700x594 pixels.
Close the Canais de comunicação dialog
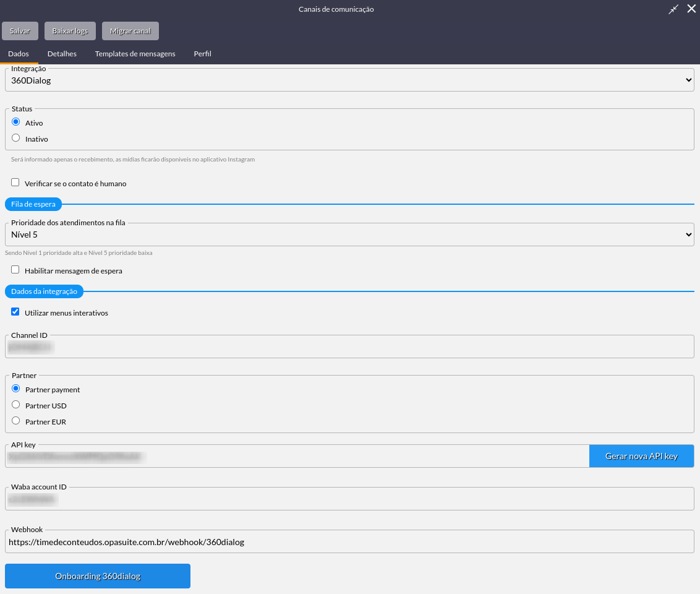(x=691, y=9)
